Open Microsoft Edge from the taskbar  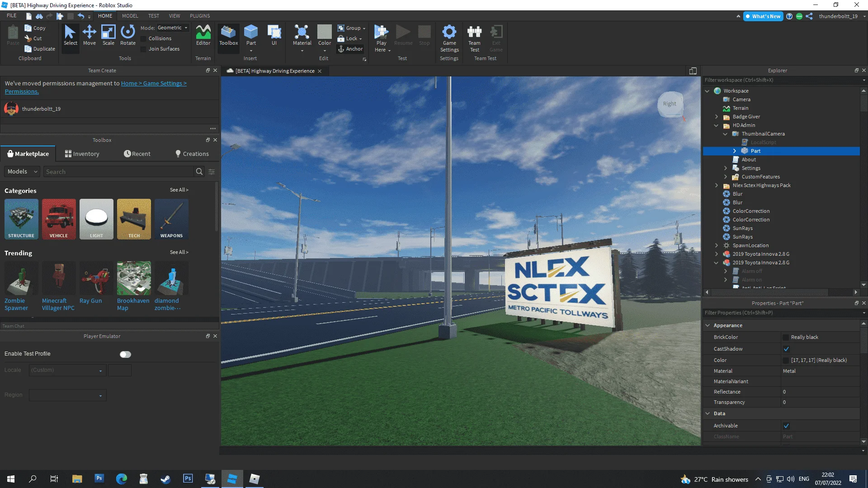122,479
